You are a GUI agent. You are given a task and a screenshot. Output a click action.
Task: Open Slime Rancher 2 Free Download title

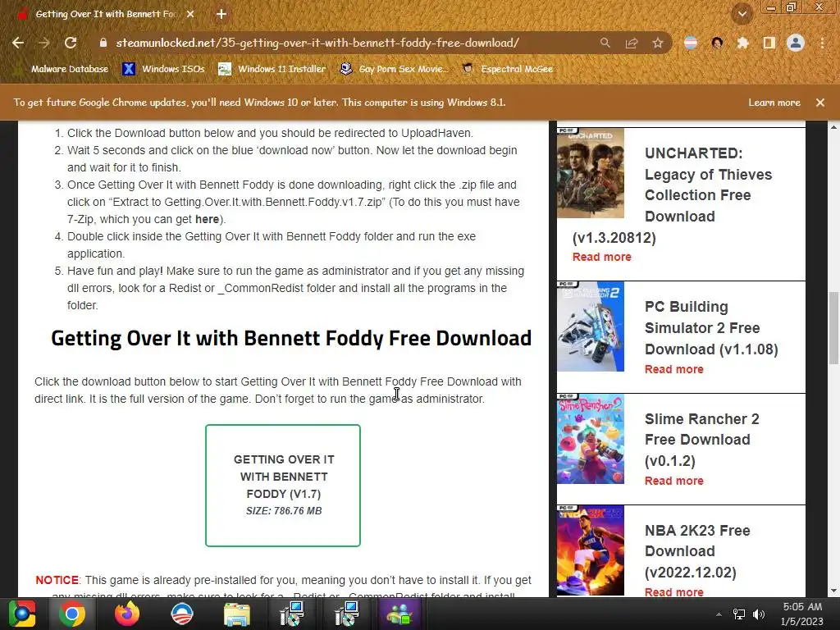(x=702, y=440)
